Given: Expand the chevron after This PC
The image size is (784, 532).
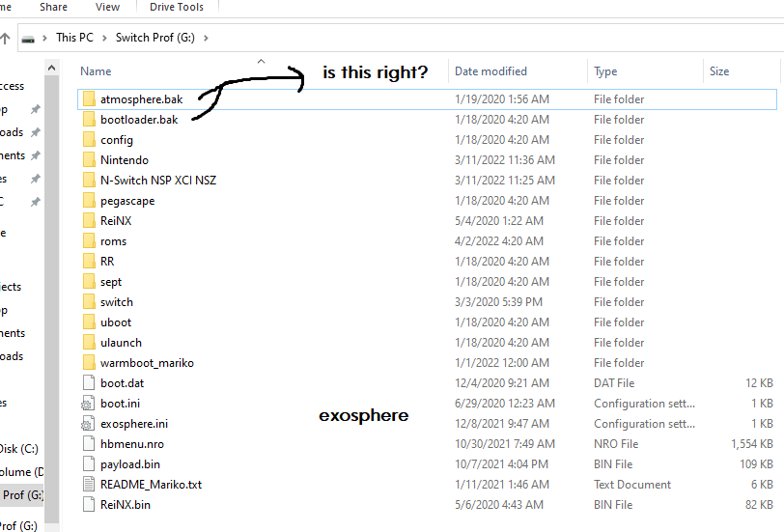Looking at the screenshot, I should [104, 38].
